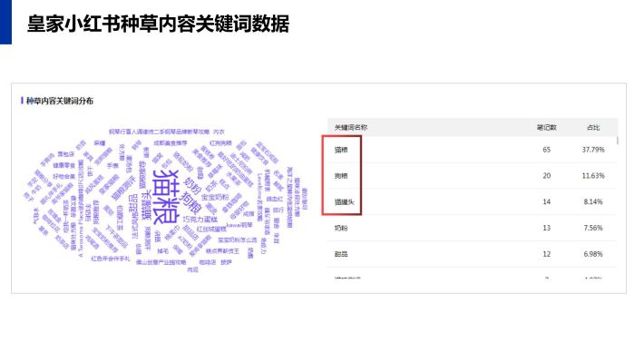This screenshot has height=362, width=644.
Task: Click the slide title 皇家小红书种草内容关键词数据
Action: pyautogui.click(x=158, y=24)
